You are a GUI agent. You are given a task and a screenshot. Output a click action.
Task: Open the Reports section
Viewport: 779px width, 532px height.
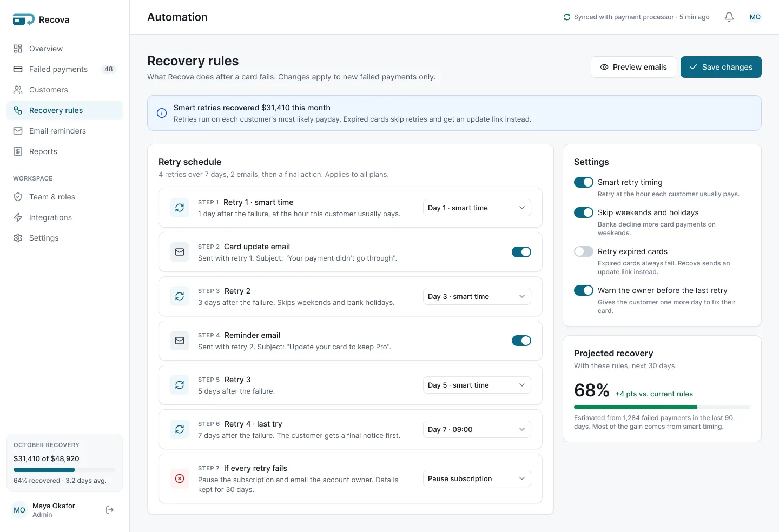click(65, 151)
